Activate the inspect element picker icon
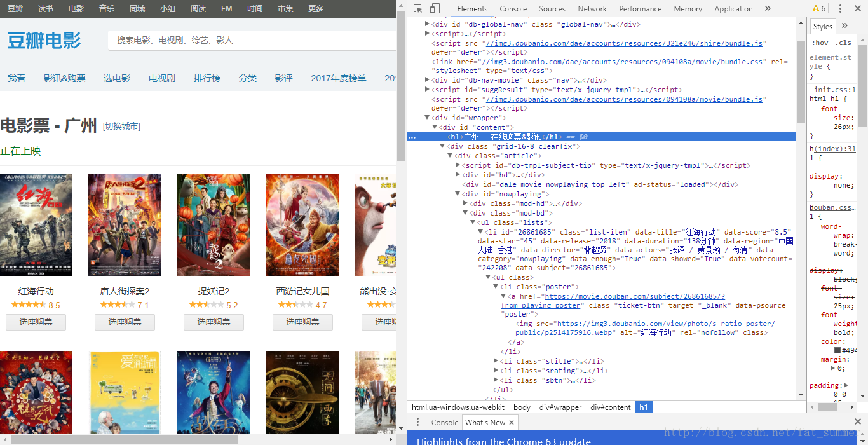Screen dimensions: 868x445 tap(417, 9)
